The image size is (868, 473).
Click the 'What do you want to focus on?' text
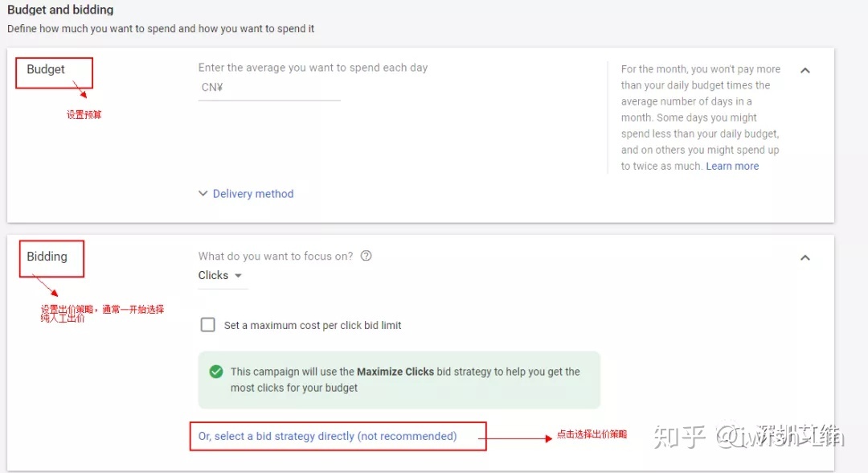(275, 256)
